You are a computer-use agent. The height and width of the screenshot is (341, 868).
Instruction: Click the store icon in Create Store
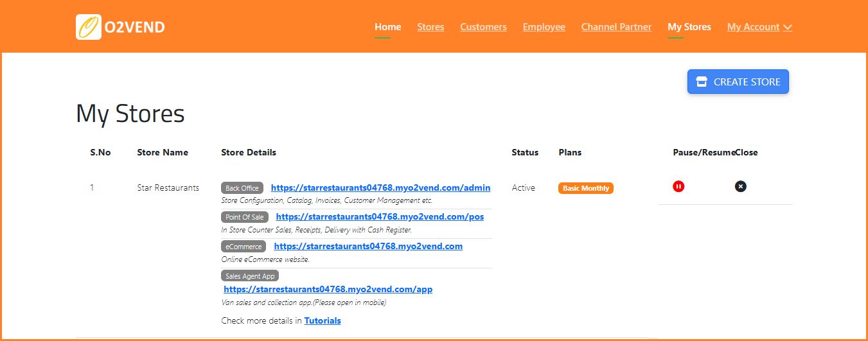tap(702, 82)
